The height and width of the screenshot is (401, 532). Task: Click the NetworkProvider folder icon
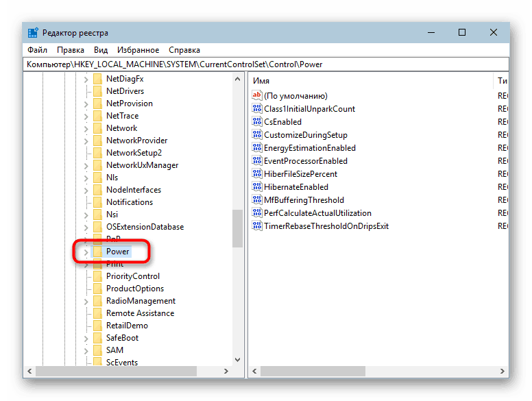point(97,141)
